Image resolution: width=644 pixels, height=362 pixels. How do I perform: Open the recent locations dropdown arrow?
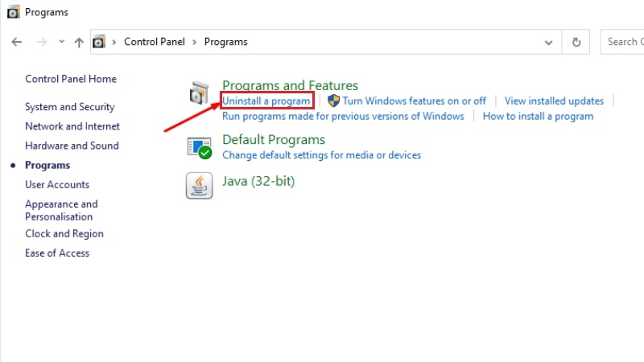pos(62,42)
